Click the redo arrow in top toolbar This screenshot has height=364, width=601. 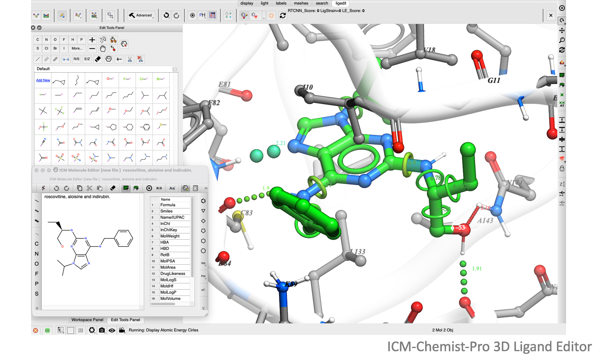pos(176,15)
